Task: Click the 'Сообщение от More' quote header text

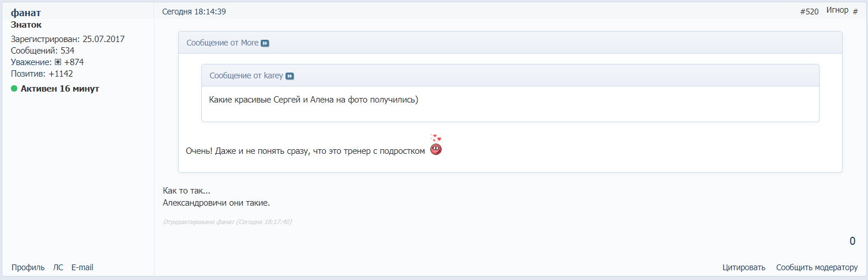Action: pyautogui.click(x=222, y=43)
